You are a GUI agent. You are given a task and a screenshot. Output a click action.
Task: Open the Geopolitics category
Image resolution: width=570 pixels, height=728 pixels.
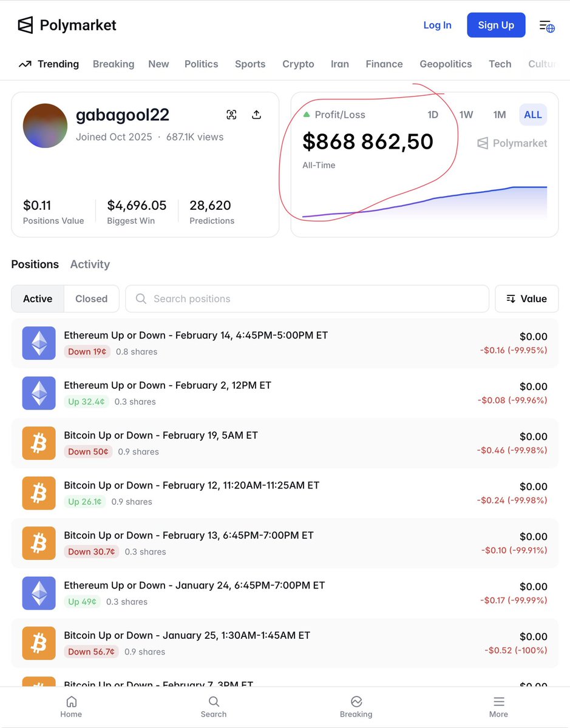(x=446, y=64)
